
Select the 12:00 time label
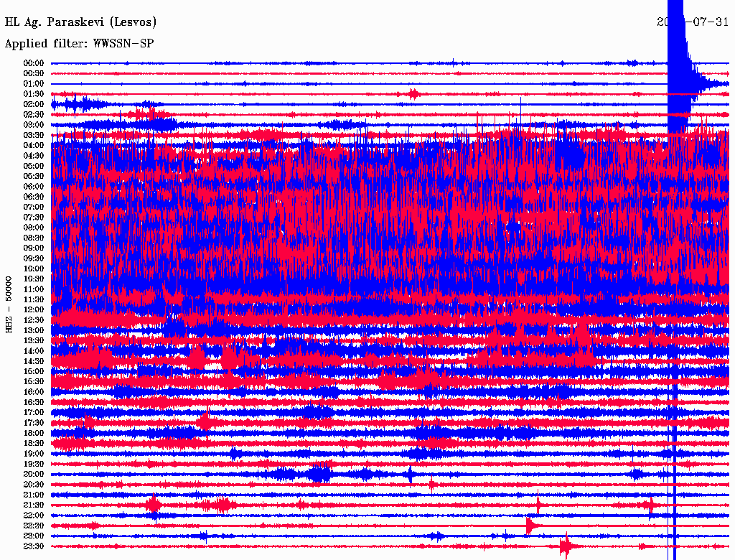tap(34, 309)
